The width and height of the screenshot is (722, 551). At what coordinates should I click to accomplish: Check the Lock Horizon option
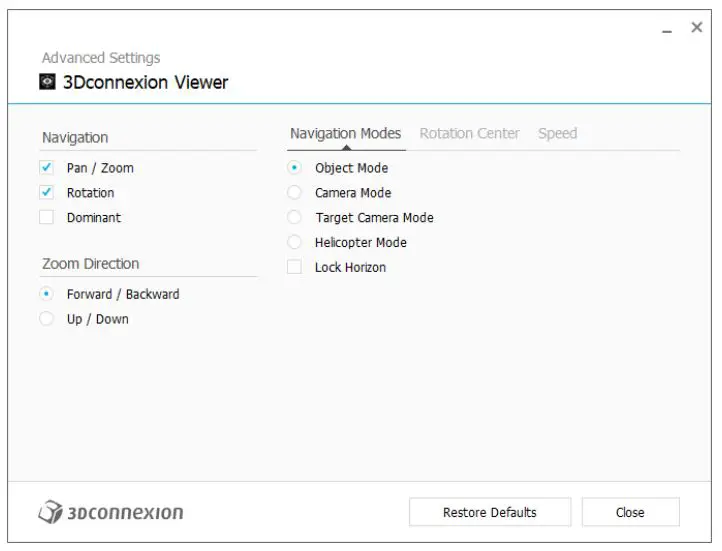[x=294, y=267]
